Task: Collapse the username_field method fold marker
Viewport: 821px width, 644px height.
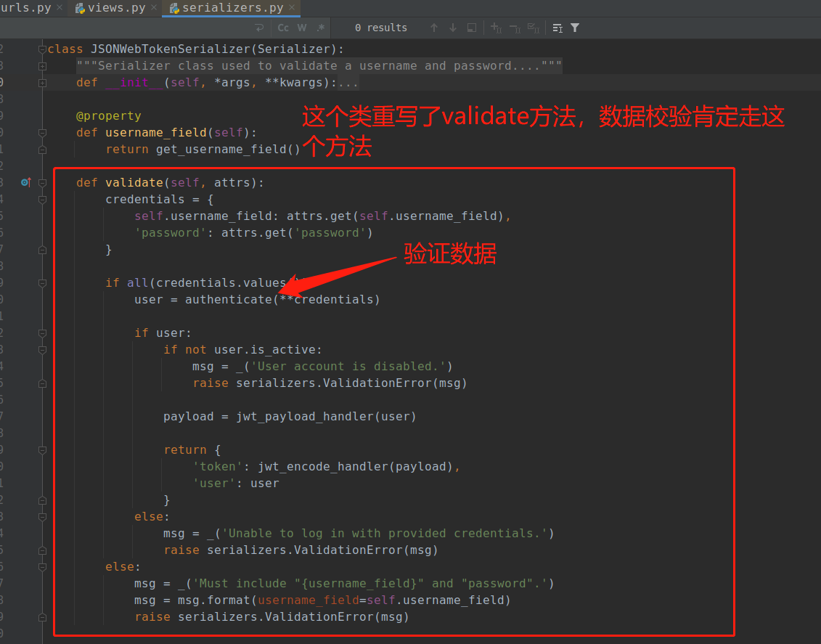Action: click(x=42, y=133)
